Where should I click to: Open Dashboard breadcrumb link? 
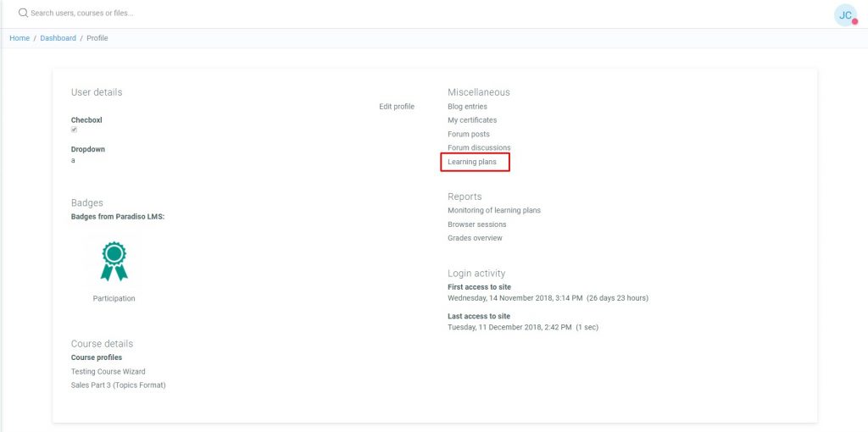[x=58, y=38]
